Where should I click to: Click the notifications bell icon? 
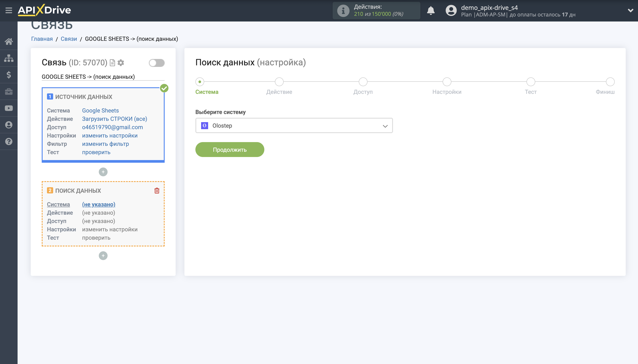tap(431, 11)
